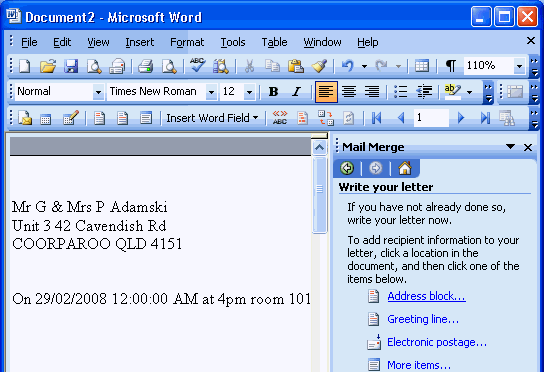Toggle Center paragraph alignment
Image resolution: width=544 pixels, height=372 pixels.
pos(349,92)
